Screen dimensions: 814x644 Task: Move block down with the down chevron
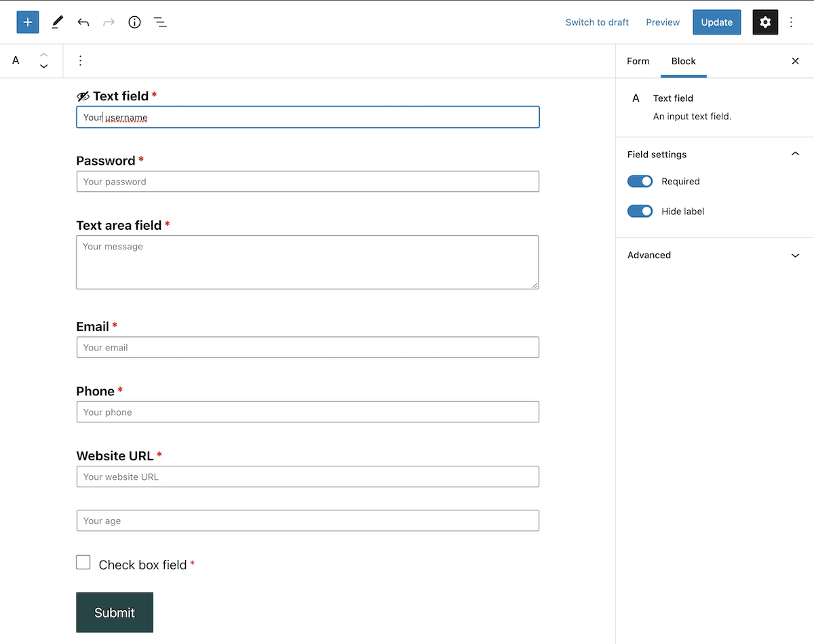click(x=43, y=66)
